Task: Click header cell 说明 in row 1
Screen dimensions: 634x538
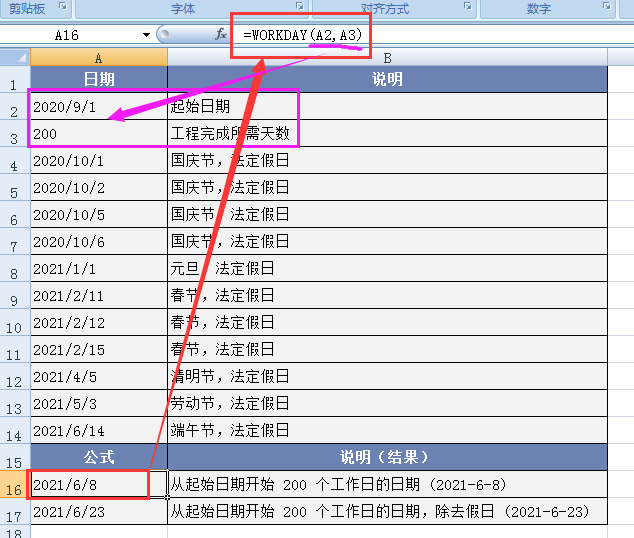Action: coord(387,79)
